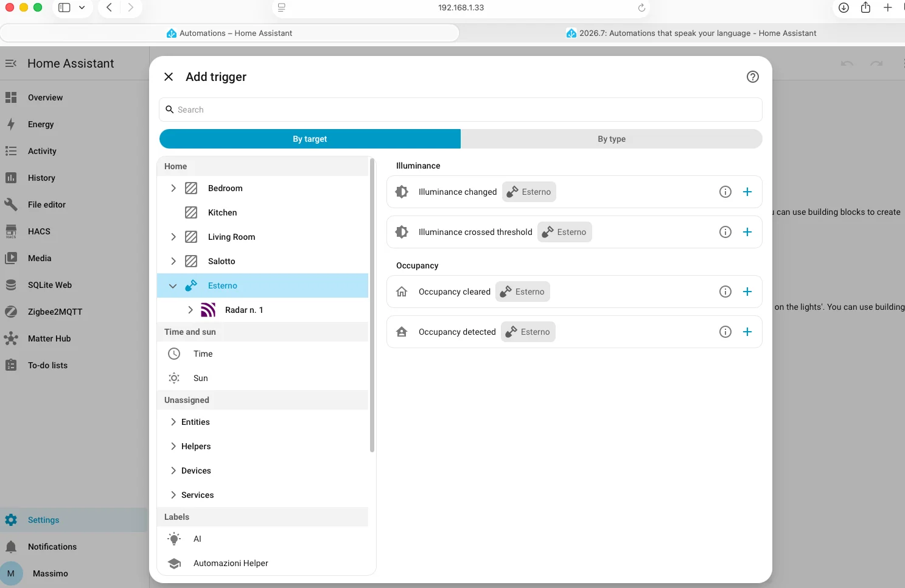Close the Add trigger dialog
Screen dimensions: 905x588
(169, 77)
